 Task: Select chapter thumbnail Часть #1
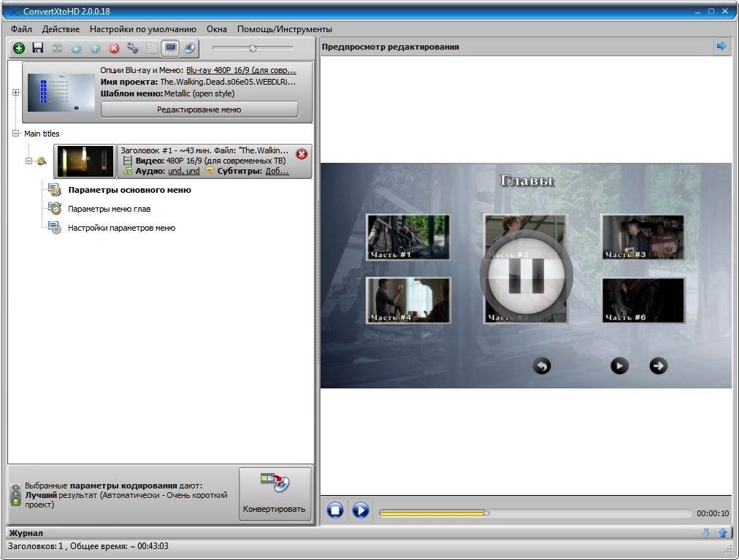[408, 237]
